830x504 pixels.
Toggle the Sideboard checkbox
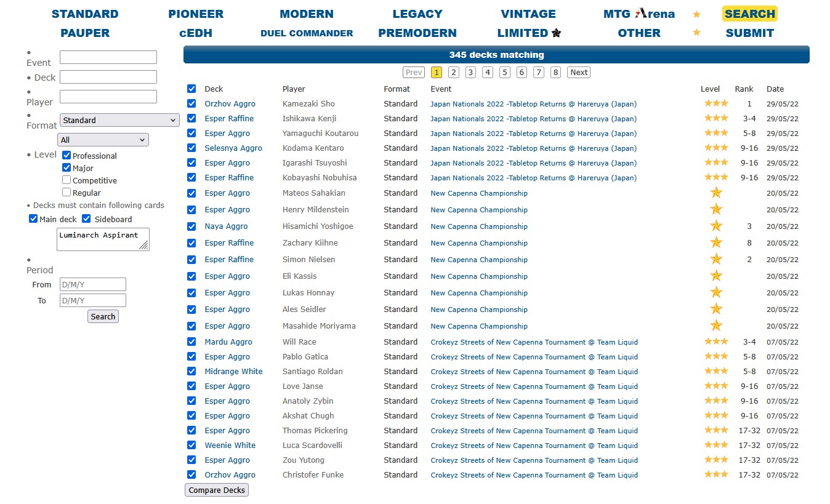(86, 218)
